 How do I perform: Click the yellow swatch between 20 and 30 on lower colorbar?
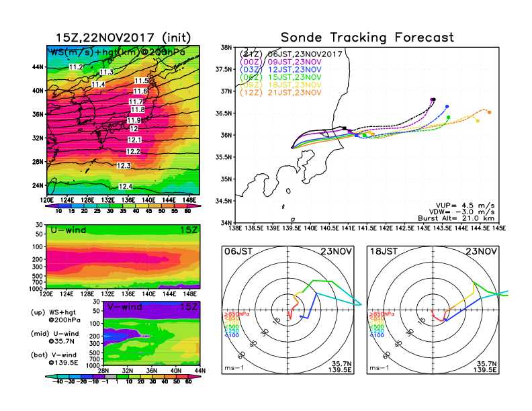(x=146, y=377)
